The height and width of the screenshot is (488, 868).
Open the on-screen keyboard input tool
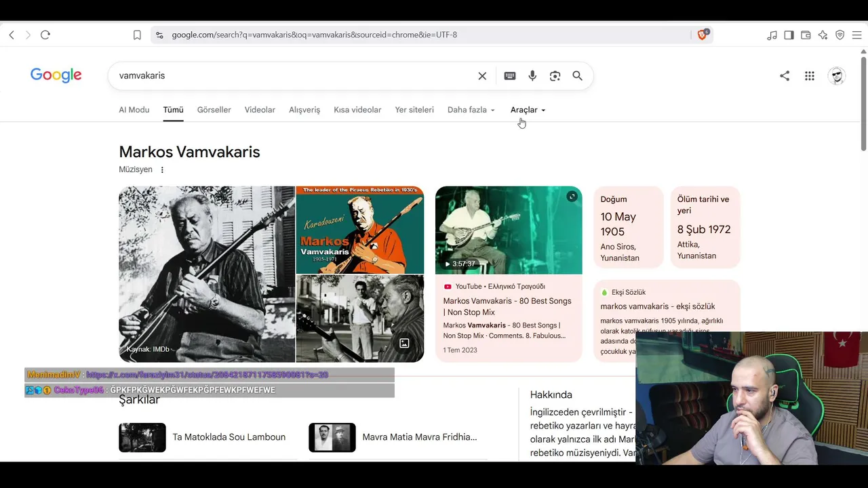[510, 76]
